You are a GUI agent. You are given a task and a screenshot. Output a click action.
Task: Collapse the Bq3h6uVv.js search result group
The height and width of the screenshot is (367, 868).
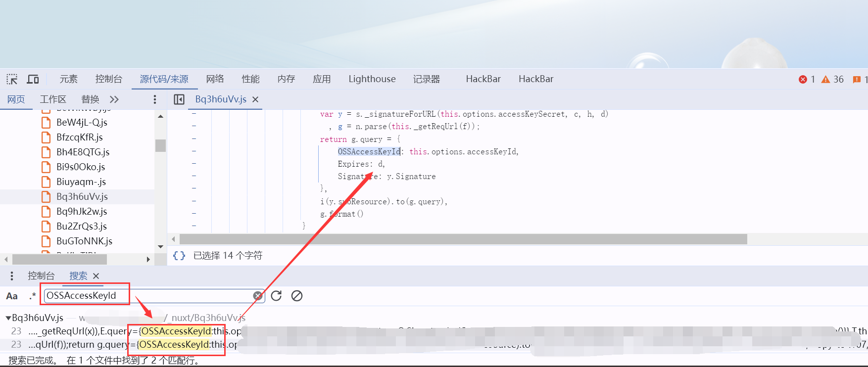click(x=8, y=318)
